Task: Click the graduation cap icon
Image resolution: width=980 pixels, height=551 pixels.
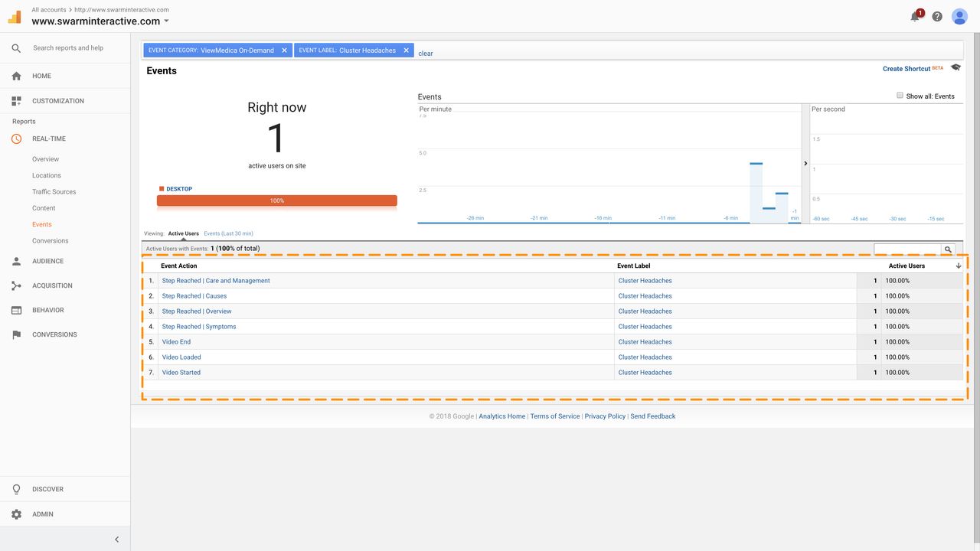Action: click(x=955, y=68)
